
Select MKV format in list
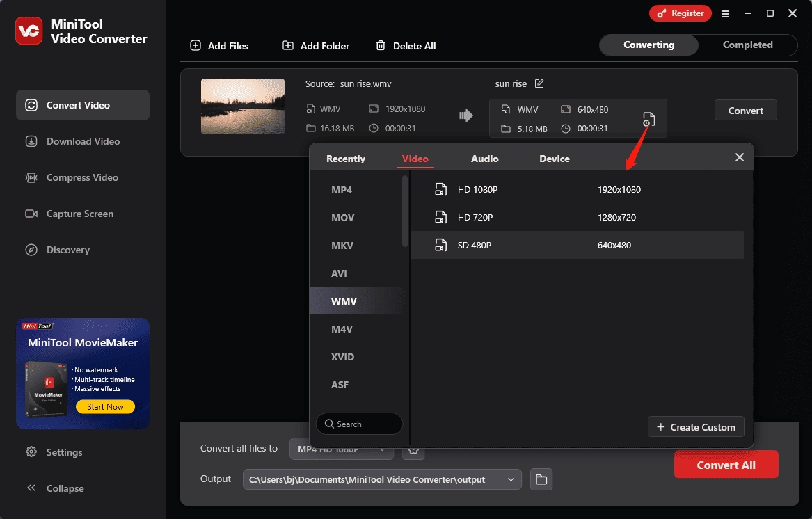356,246
